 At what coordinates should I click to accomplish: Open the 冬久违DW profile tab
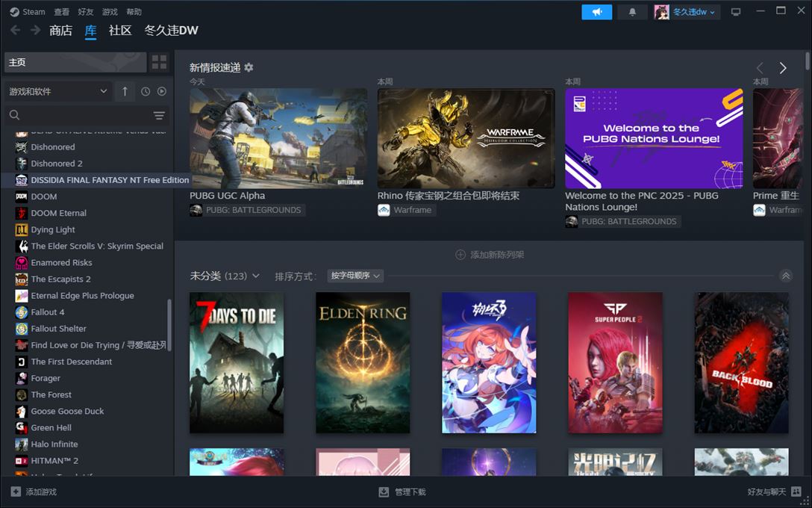[171, 31]
